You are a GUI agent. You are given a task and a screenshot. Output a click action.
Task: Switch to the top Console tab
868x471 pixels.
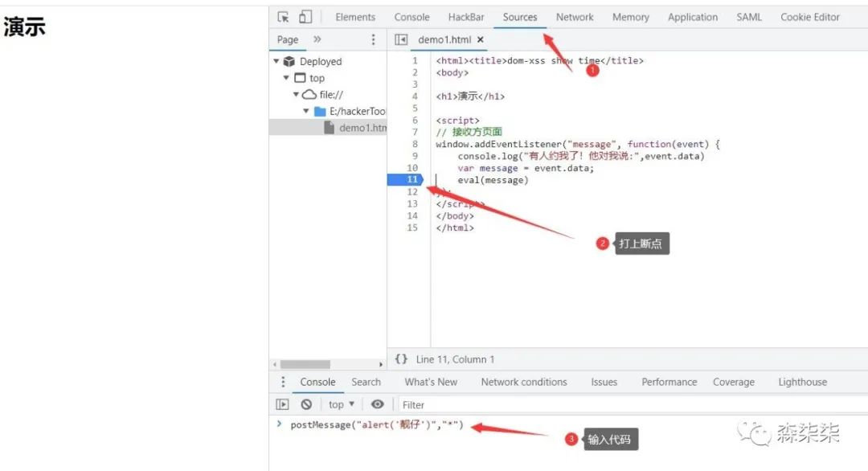tap(411, 17)
